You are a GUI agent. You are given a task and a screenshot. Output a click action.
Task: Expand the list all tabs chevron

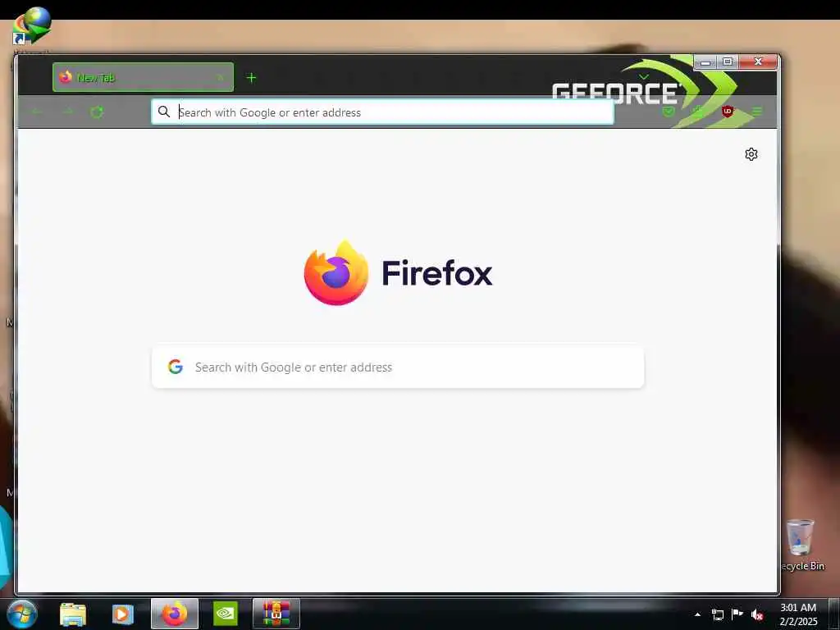[x=644, y=77]
